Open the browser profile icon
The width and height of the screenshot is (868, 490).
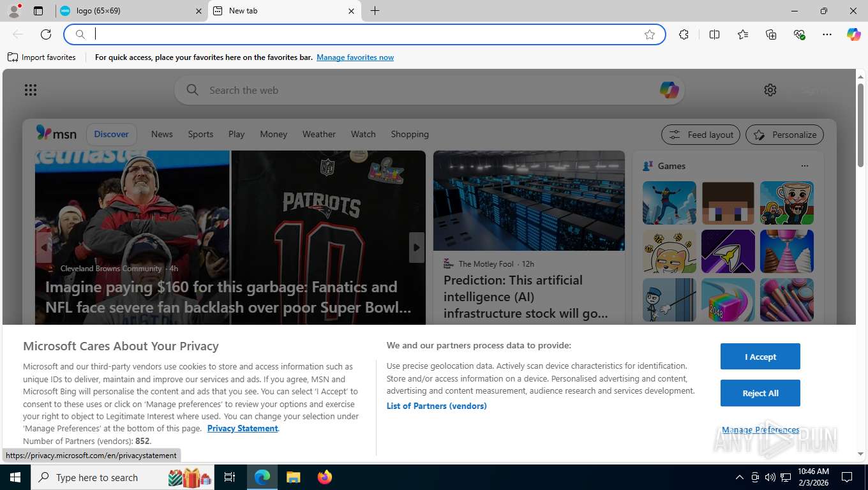click(14, 11)
